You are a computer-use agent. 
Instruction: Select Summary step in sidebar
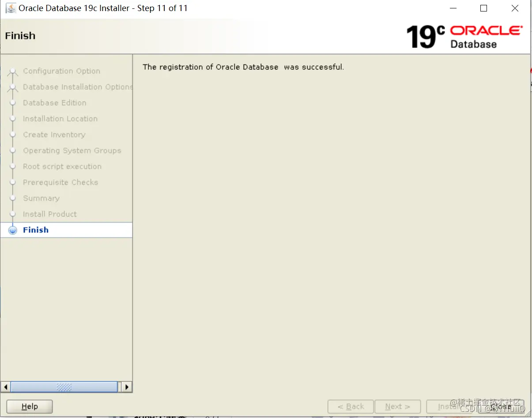point(41,198)
